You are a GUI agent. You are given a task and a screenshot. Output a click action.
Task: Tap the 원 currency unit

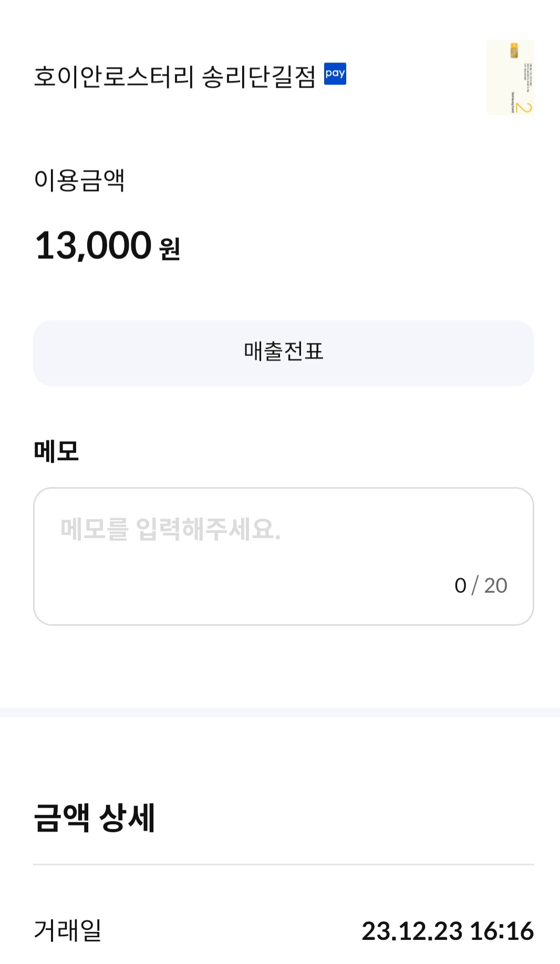tap(170, 249)
